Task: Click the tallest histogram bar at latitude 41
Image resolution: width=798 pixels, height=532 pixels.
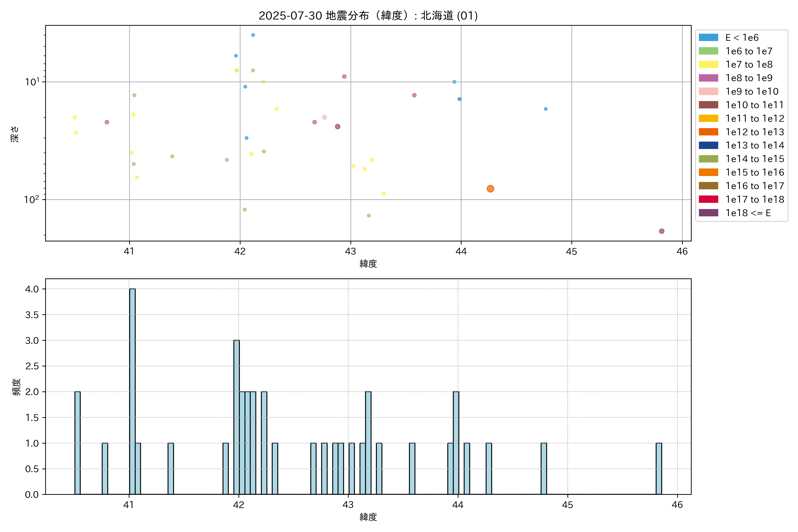Action: [x=132, y=391]
